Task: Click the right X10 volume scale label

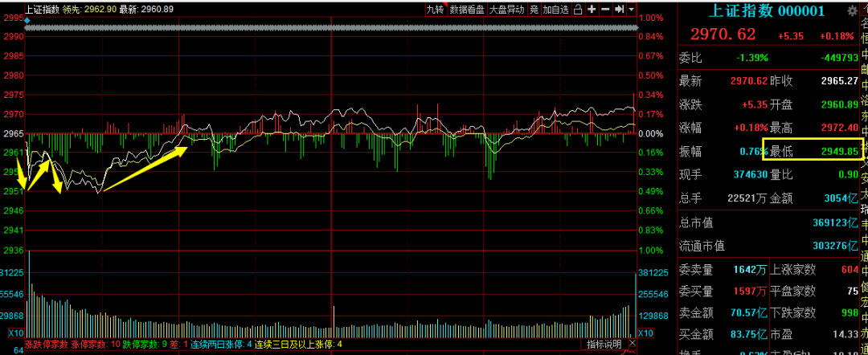Action: (646, 333)
